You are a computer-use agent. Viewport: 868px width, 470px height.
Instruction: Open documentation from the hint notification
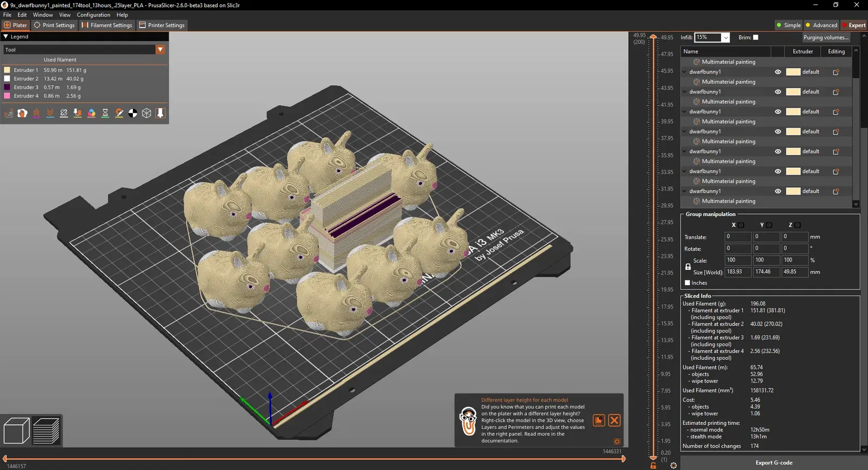tap(599, 420)
